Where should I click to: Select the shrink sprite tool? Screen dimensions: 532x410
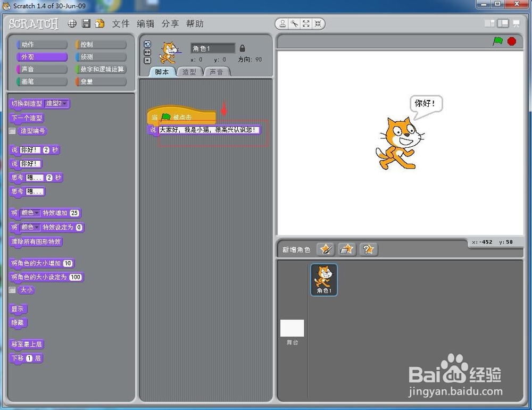click(318, 24)
